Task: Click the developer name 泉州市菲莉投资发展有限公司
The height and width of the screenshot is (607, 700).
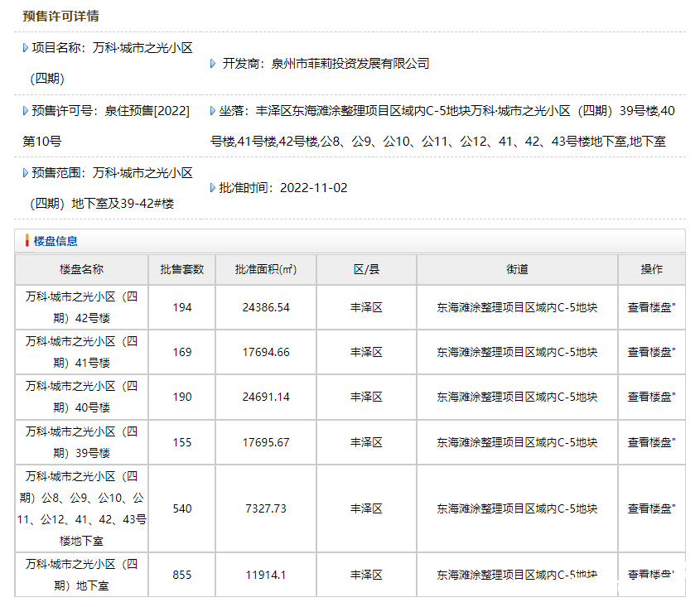Action: coord(350,64)
